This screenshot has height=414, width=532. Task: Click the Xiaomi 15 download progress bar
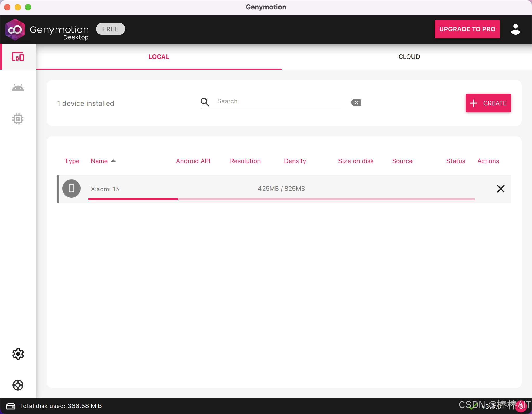(282, 199)
